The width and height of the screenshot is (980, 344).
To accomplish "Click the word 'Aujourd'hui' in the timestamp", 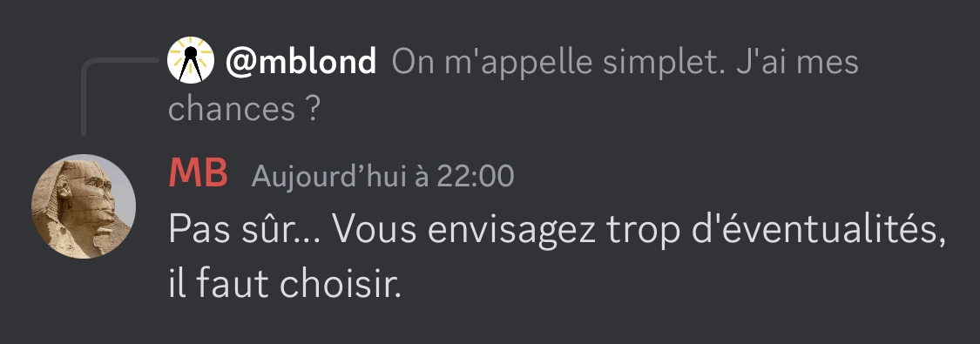I will tap(329, 176).
